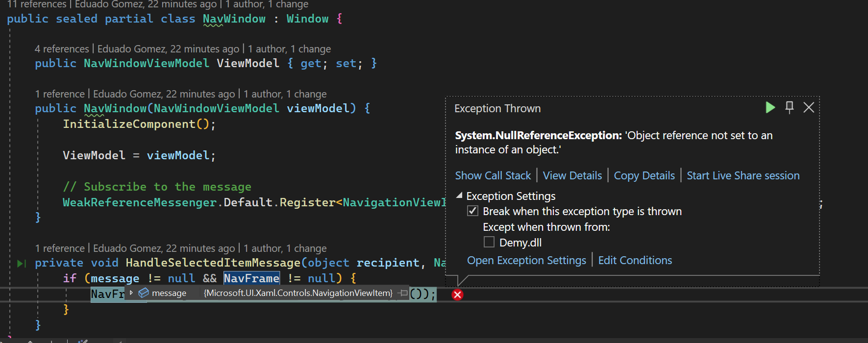The height and width of the screenshot is (343, 868).
Task: Click the set accessor
Action: pyautogui.click(x=346, y=63)
